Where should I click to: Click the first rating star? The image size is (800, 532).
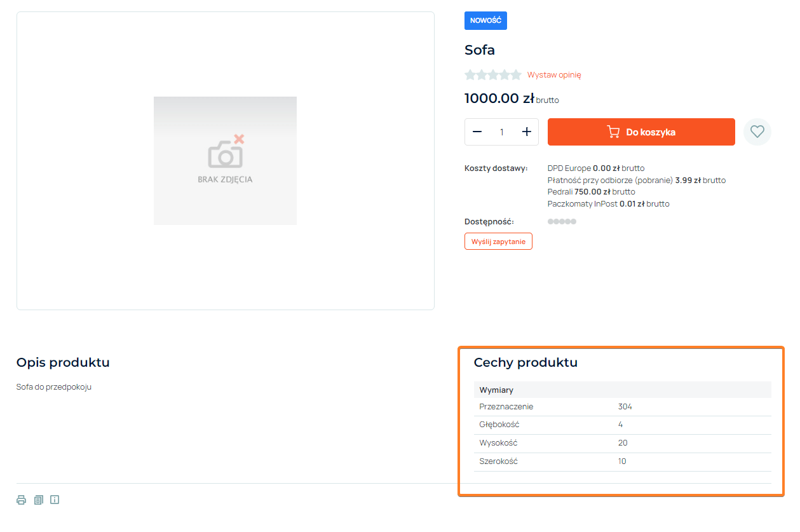[470, 75]
